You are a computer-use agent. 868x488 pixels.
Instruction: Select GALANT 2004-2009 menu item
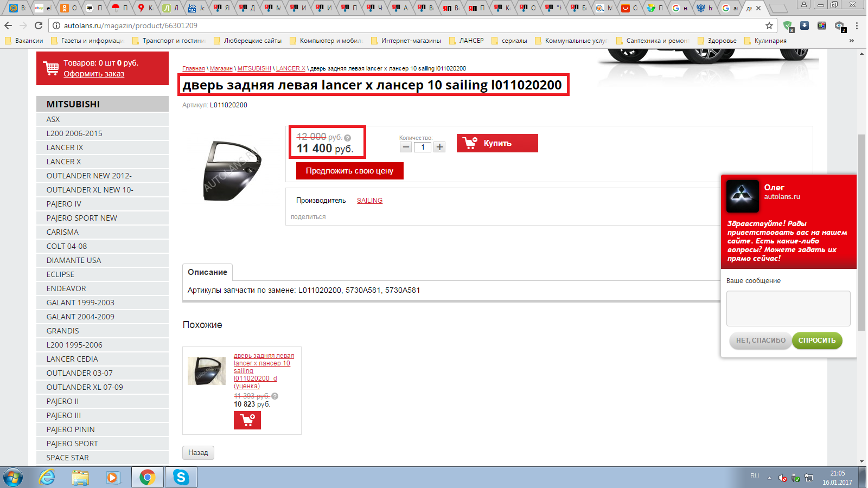pyautogui.click(x=103, y=317)
